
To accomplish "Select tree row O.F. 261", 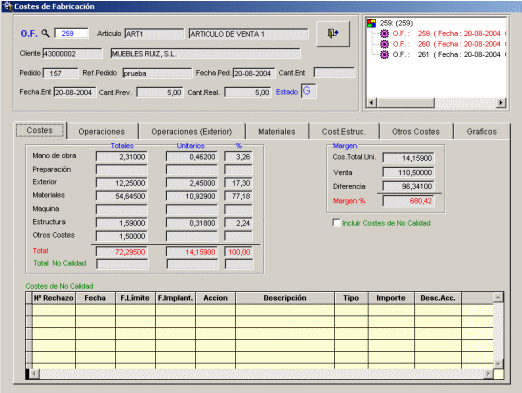I will (449, 54).
